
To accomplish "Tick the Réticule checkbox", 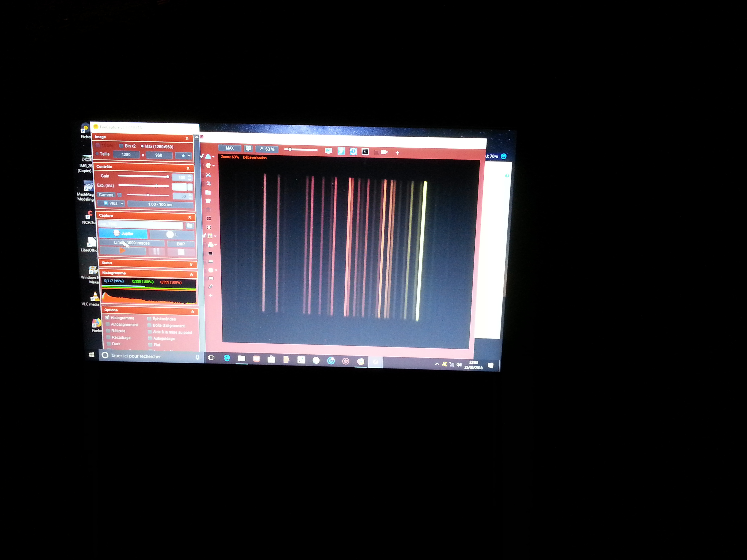I will click(108, 331).
